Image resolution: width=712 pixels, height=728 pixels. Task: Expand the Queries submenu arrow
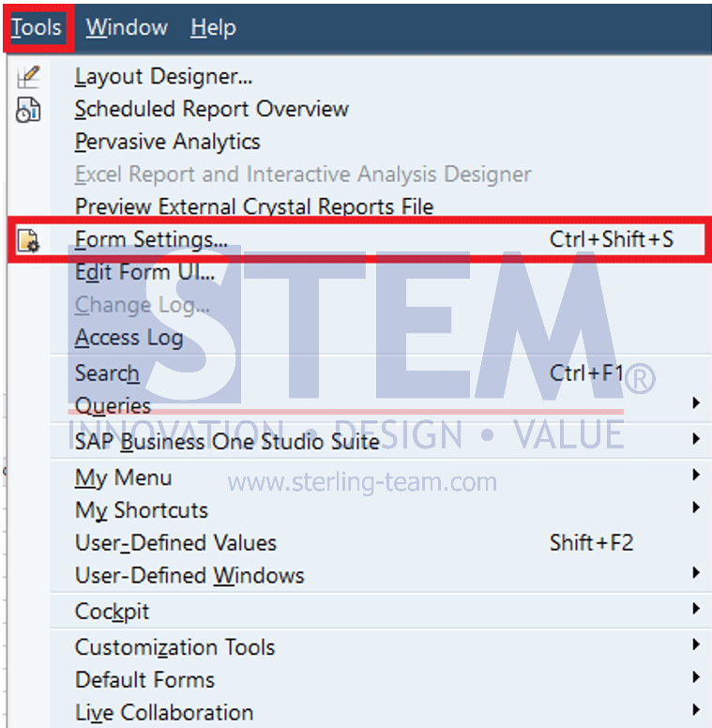click(696, 403)
